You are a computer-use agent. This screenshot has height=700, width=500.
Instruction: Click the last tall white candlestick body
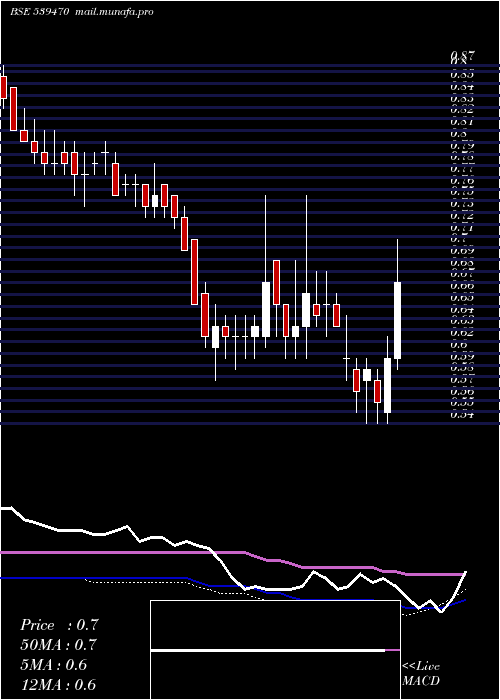click(397, 321)
